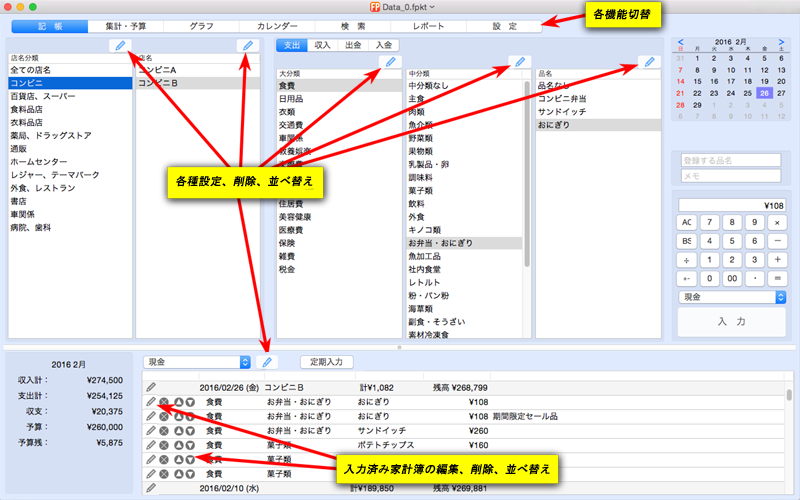Click the edit pencil above the 品名 list
This screenshot has height=500, width=800.
click(x=648, y=63)
